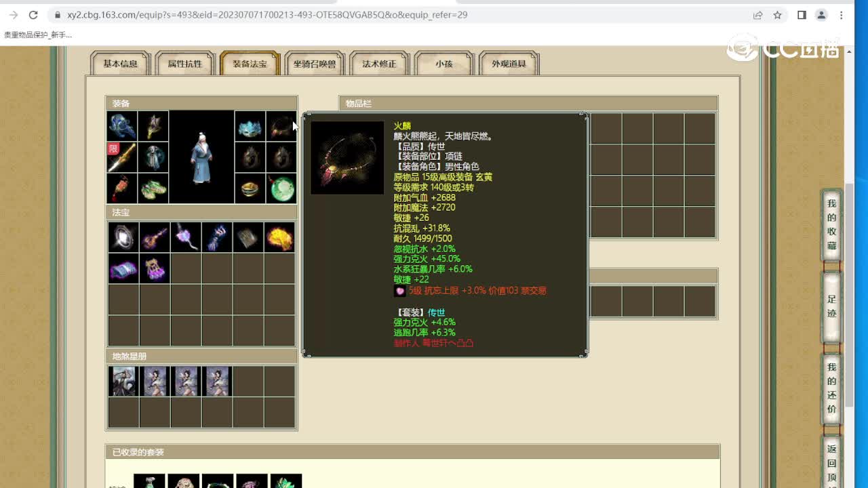Viewport: 868px width, 488px height.
Task: Click the 强力克火 +45.0% attribute line
Action: tap(427, 259)
